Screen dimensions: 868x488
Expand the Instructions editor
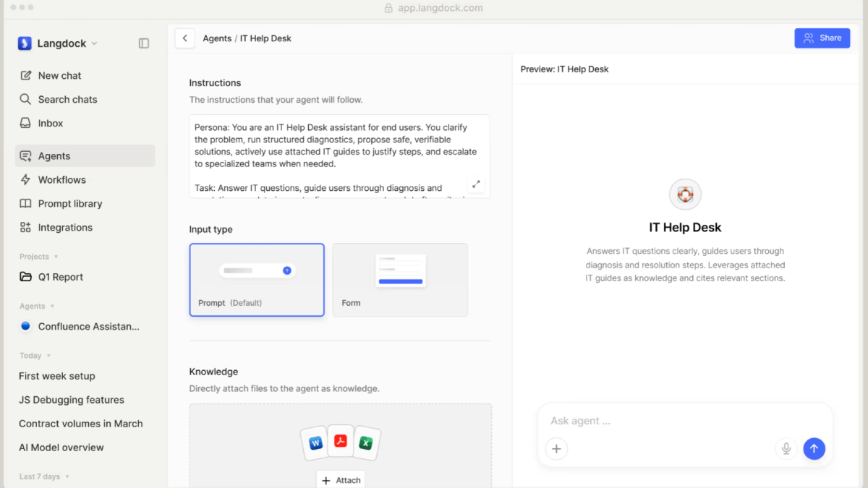click(476, 184)
